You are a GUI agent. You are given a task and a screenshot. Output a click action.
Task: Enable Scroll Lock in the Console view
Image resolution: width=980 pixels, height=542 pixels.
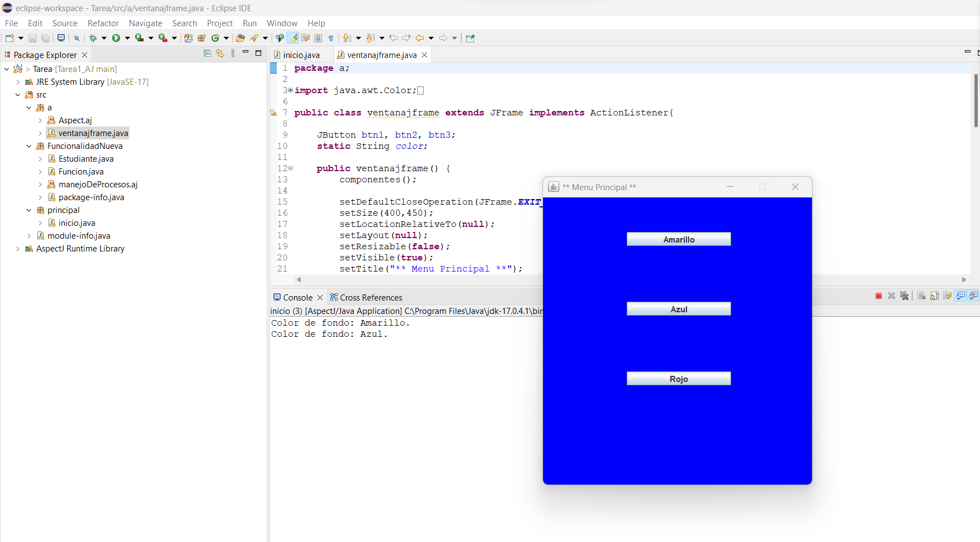pyautogui.click(x=935, y=296)
